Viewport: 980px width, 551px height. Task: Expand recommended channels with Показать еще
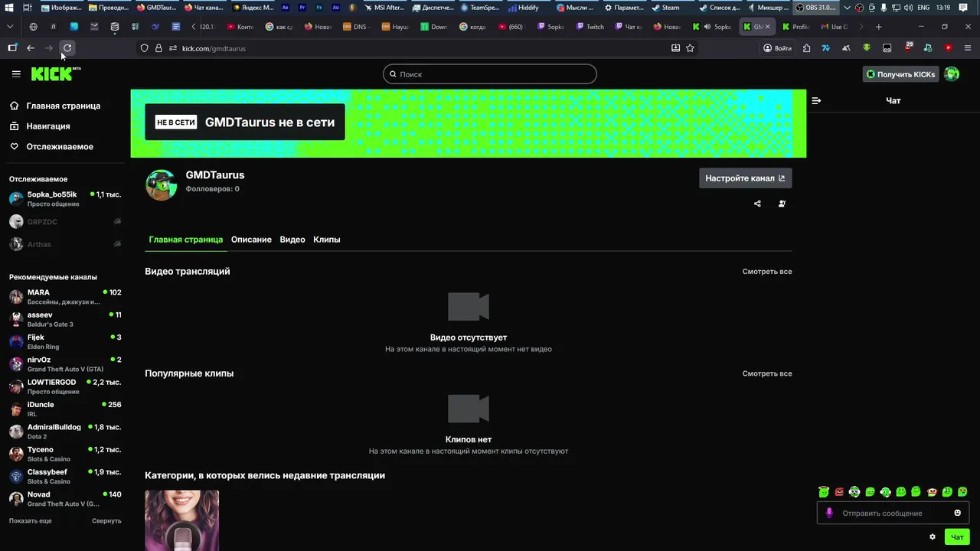pos(31,520)
